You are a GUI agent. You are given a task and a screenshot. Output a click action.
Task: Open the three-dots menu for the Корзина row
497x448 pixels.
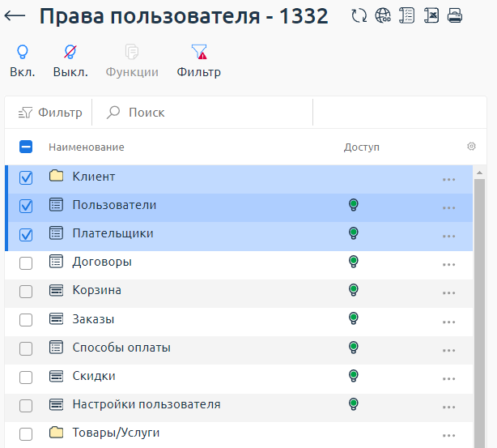pyautogui.click(x=449, y=292)
